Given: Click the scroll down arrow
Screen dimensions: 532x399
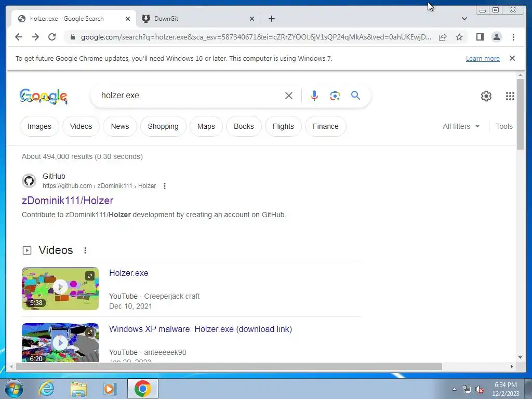Looking at the screenshot, I should pyautogui.click(x=520, y=357).
